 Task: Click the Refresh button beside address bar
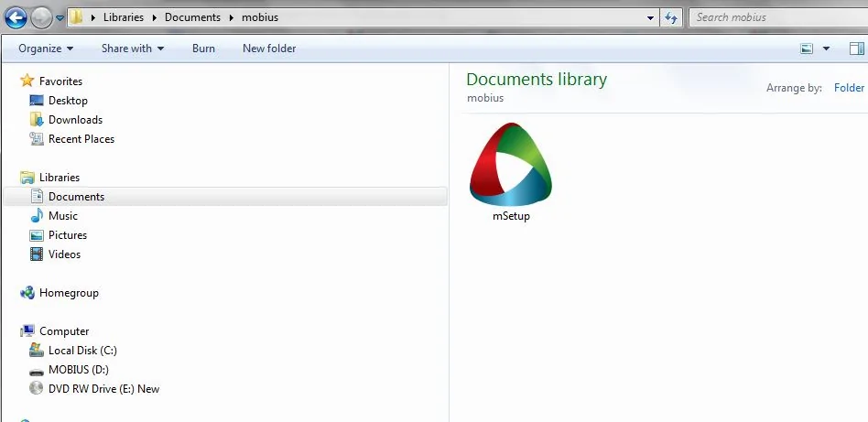[x=671, y=17]
